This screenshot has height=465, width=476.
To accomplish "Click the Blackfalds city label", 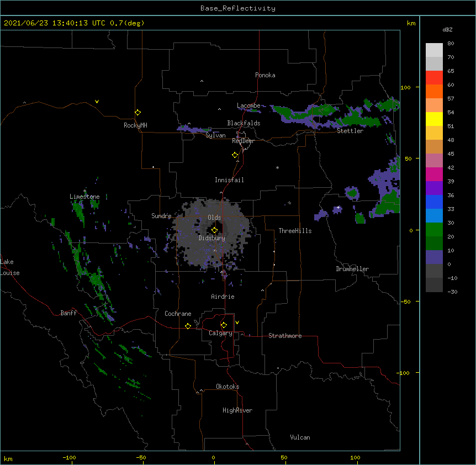I will tap(244, 123).
